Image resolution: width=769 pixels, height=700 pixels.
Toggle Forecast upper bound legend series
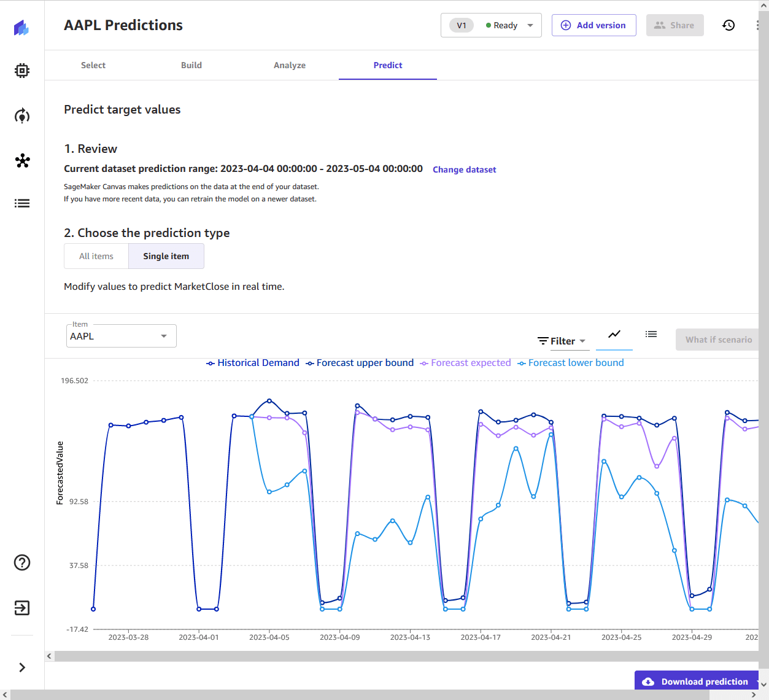click(x=360, y=363)
